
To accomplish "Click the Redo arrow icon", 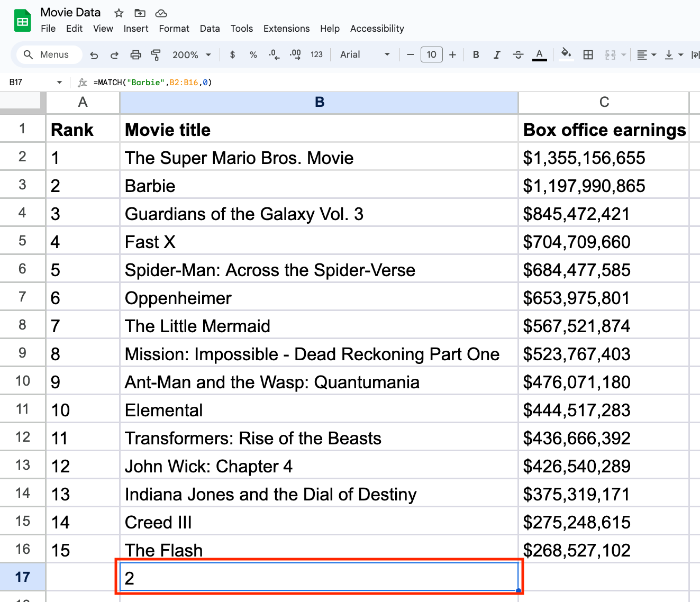I will pyautogui.click(x=114, y=54).
